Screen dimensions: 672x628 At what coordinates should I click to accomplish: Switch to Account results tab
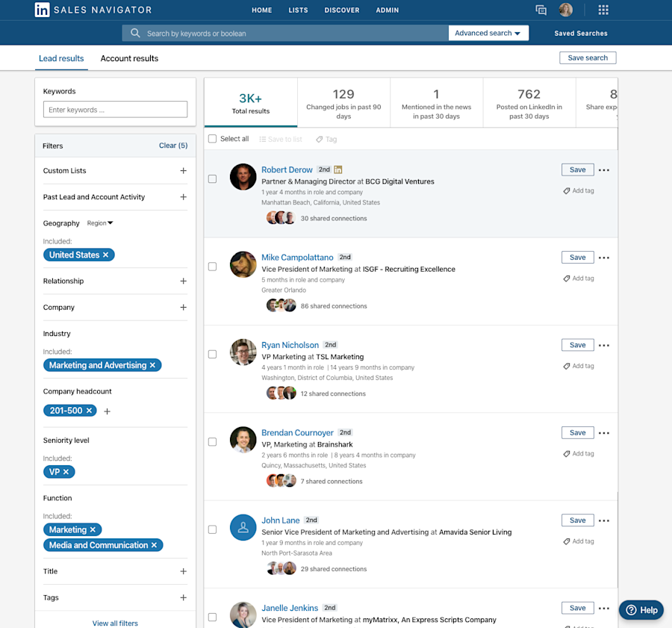click(129, 58)
